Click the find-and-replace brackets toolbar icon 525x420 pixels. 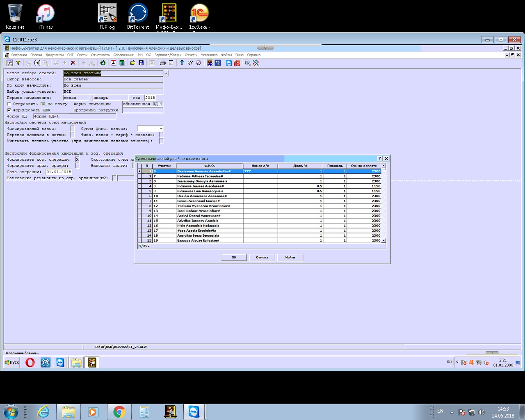click(37, 63)
